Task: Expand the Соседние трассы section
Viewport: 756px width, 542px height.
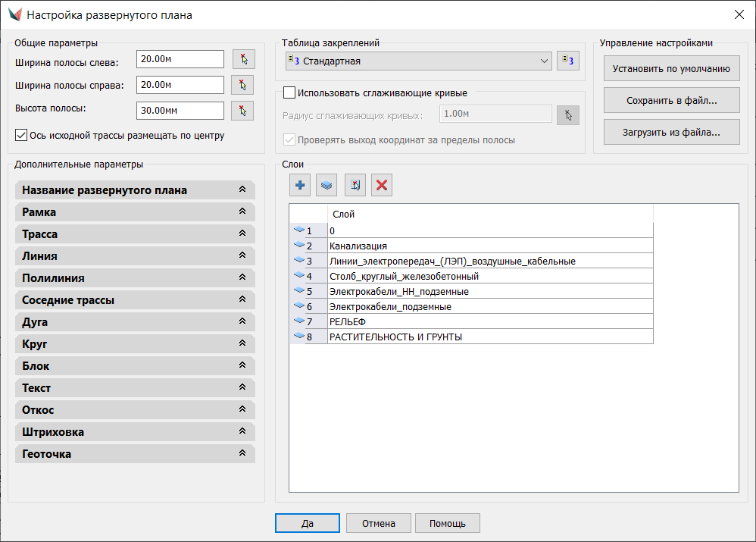Action: click(134, 300)
